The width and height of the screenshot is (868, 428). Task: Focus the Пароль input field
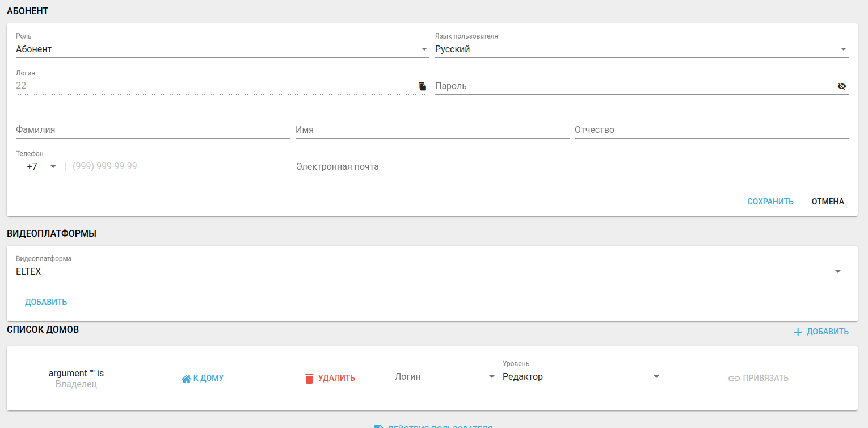[x=633, y=86]
